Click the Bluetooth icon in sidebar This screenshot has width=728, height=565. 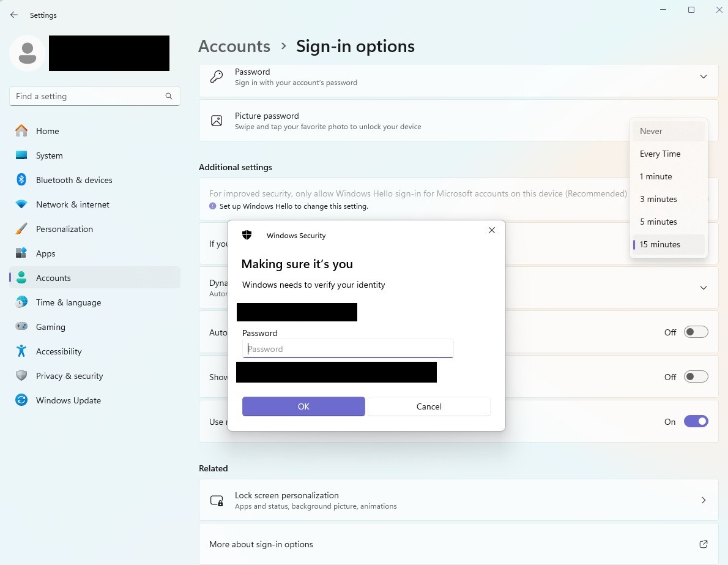[21, 180]
